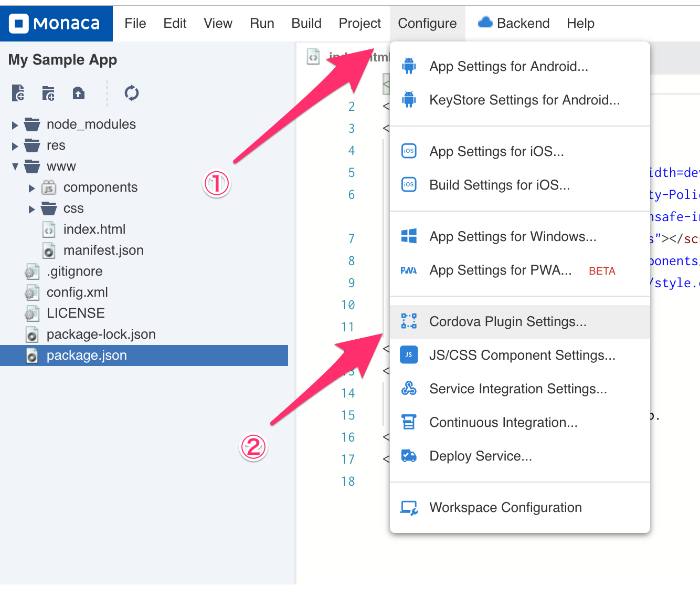
Task: Choose App Settings for Android
Action: coord(520,66)
